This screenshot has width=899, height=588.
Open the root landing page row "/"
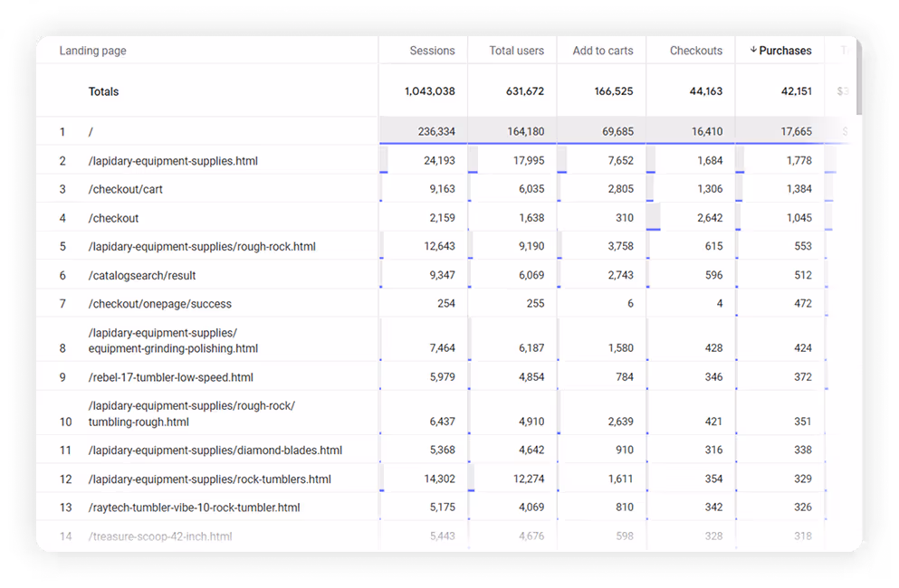[91, 131]
